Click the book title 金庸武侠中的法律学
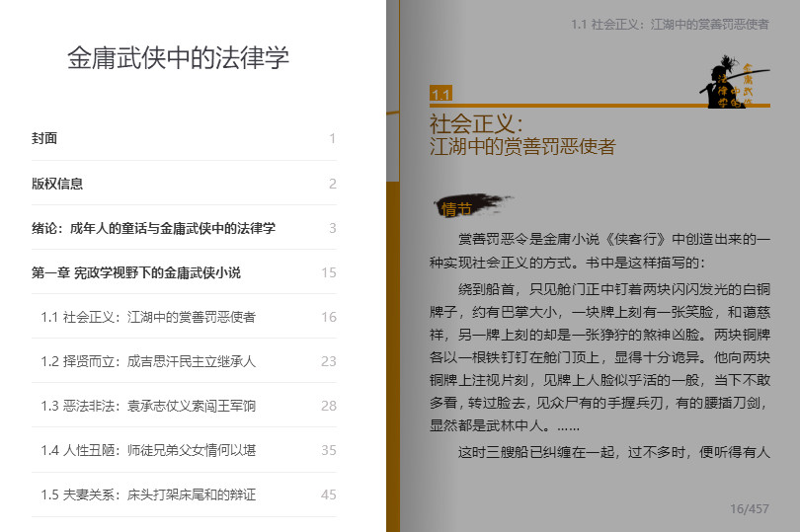 point(178,57)
